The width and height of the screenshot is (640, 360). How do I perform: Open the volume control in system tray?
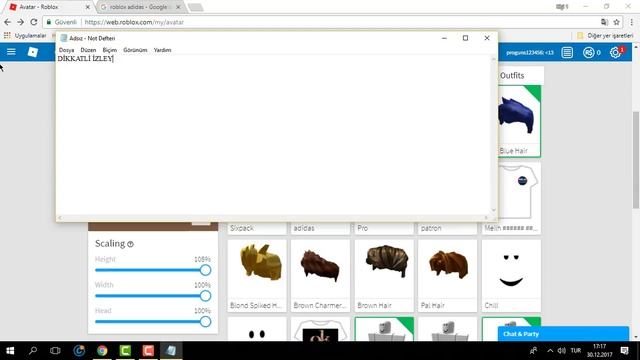pyautogui.click(x=562, y=351)
